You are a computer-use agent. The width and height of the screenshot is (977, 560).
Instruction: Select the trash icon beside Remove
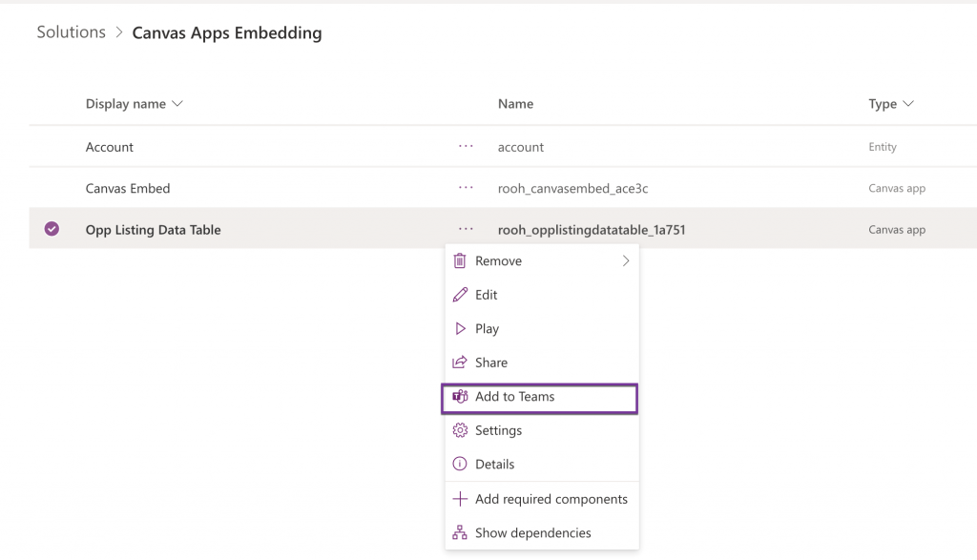point(462,260)
